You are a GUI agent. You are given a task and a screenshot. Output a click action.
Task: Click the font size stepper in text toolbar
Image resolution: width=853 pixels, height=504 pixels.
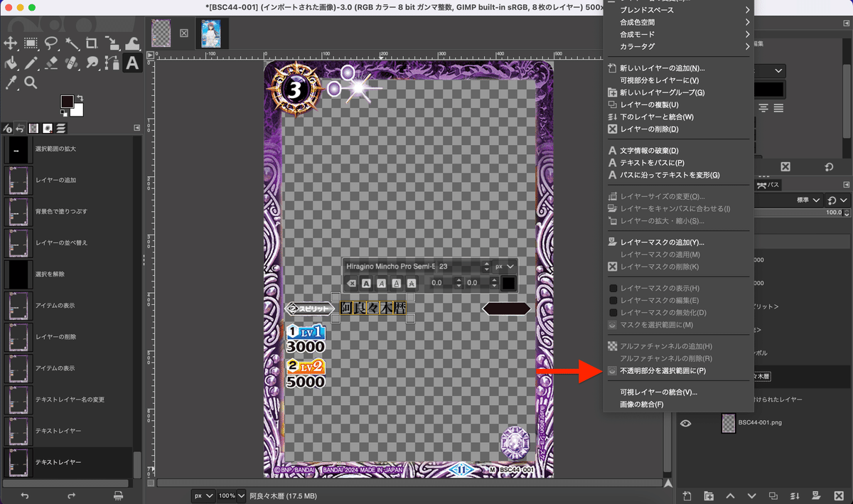486,266
